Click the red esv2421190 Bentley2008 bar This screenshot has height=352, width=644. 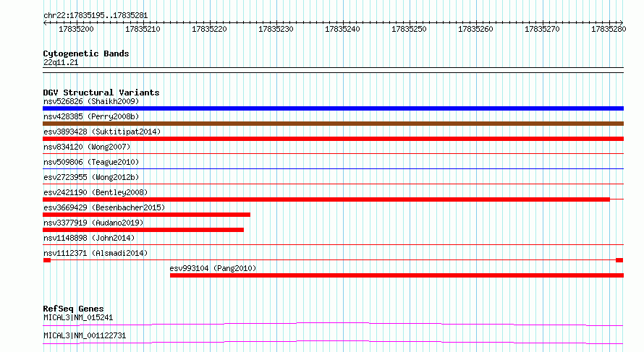coord(326,199)
